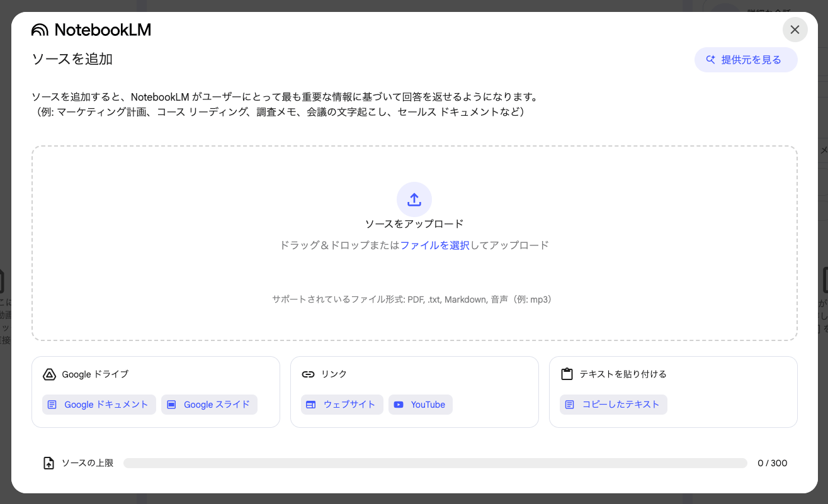Click the リンク card label

334,374
